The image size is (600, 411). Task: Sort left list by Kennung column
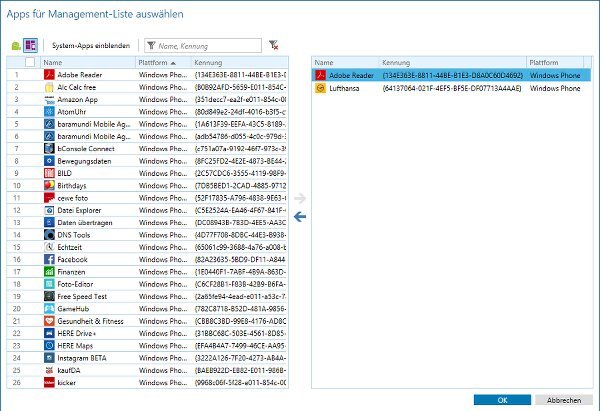point(240,62)
